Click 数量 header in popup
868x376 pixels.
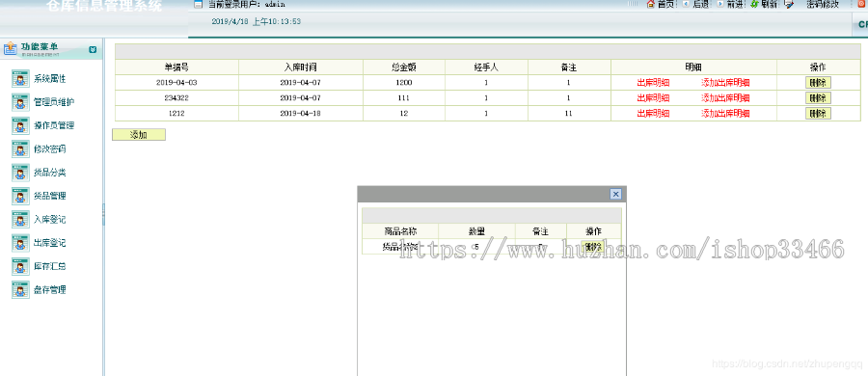tap(476, 231)
